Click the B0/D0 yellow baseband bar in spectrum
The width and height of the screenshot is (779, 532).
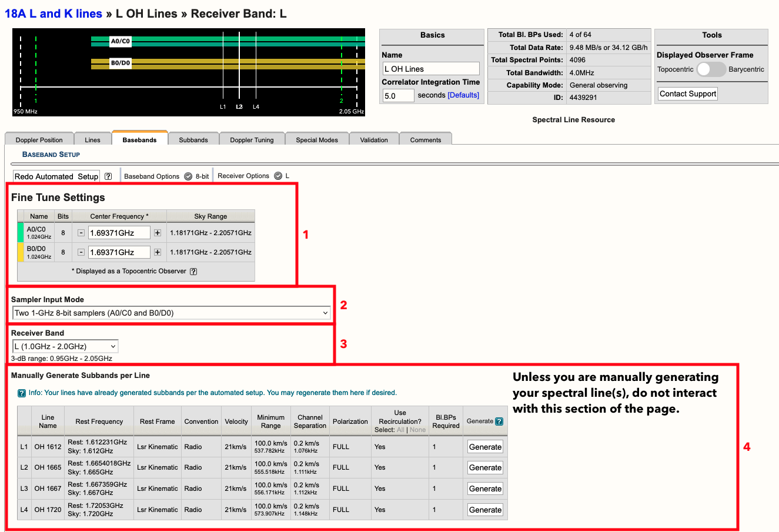(x=228, y=63)
